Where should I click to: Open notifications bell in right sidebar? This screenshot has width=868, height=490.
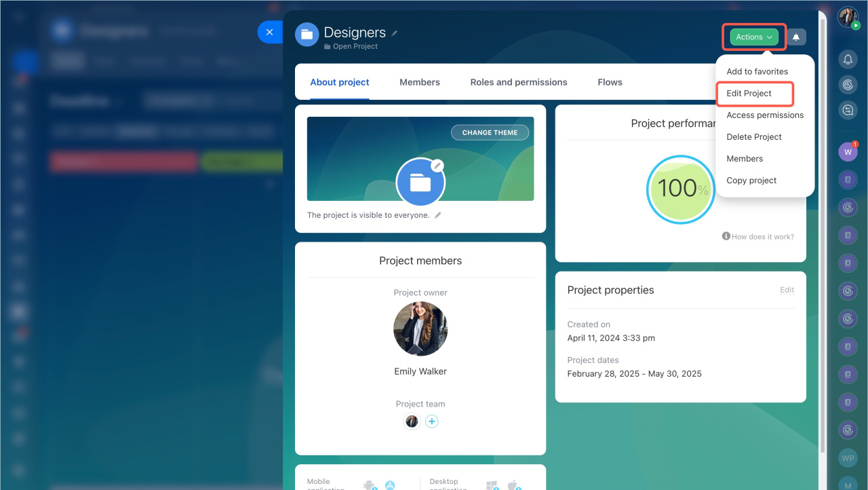[x=848, y=60]
